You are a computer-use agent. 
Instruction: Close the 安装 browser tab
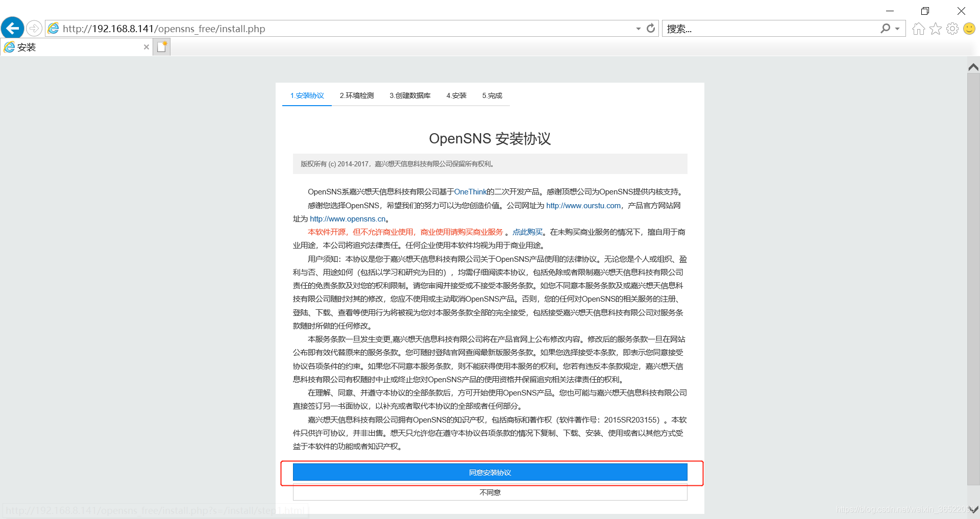pos(146,47)
